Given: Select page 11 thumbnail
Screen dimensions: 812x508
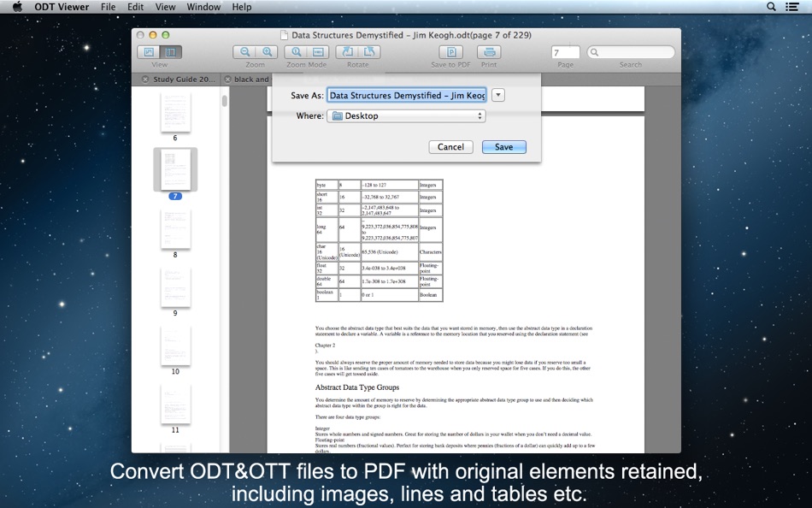Looking at the screenshot, I should (x=175, y=404).
